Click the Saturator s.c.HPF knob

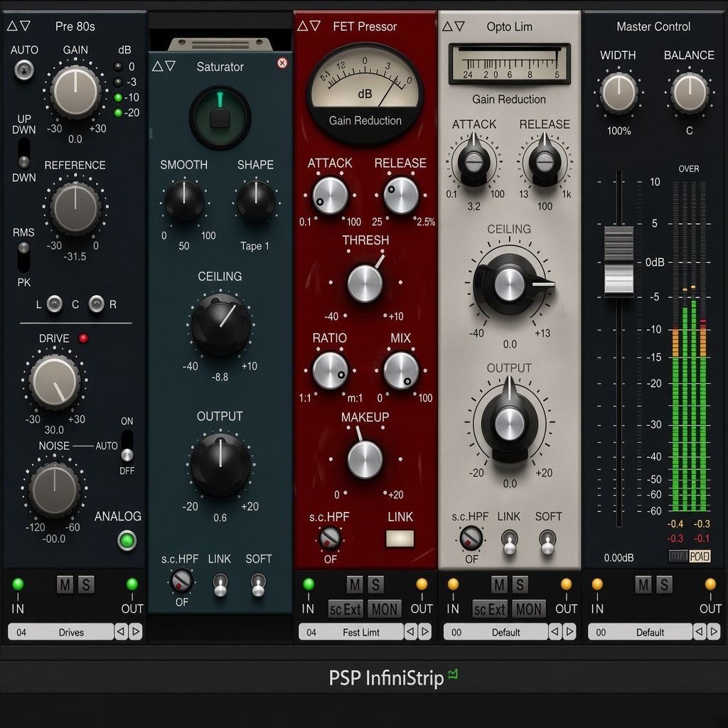[181, 581]
